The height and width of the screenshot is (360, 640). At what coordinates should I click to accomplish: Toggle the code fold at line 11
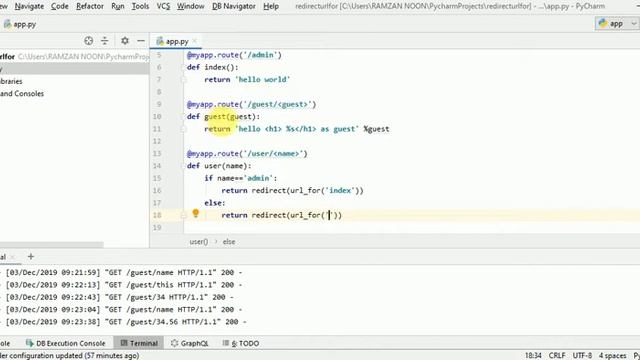point(183,129)
